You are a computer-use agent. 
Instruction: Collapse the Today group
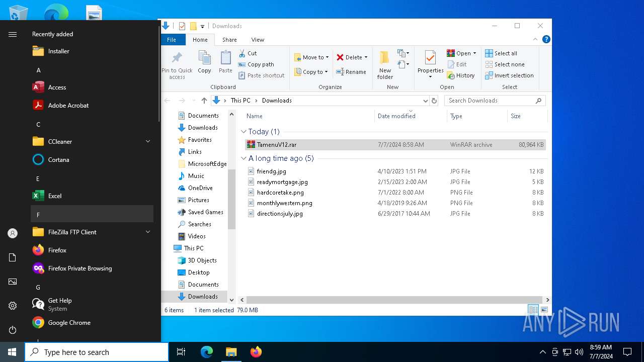tap(244, 132)
